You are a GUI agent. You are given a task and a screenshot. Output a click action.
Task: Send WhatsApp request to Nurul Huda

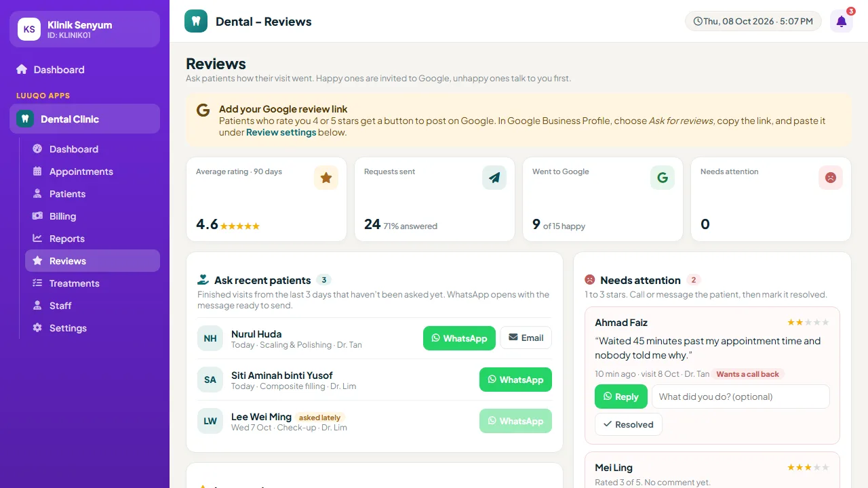click(x=459, y=338)
